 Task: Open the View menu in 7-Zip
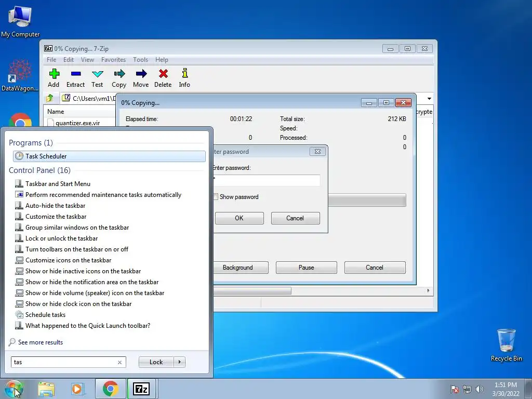87,60
